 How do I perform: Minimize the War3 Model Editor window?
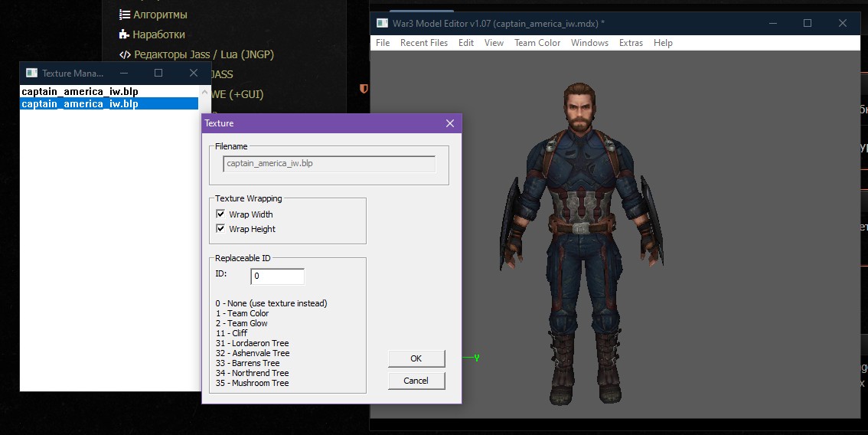click(773, 23)
